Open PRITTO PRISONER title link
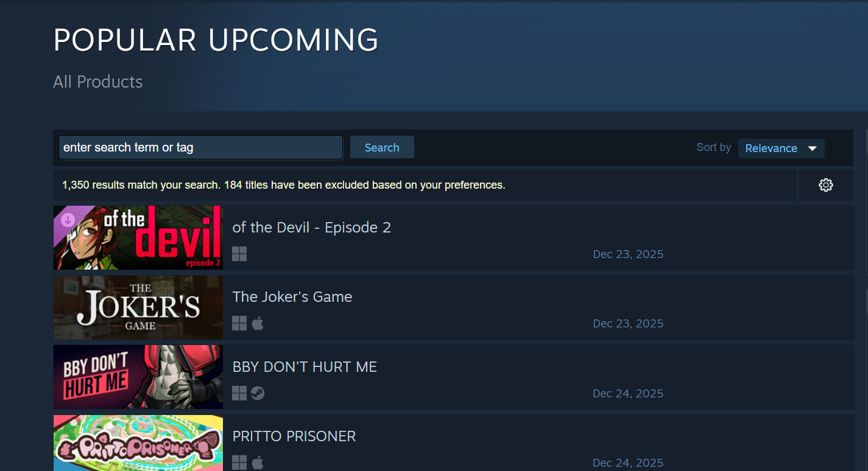868x471 pixels. 294,436
